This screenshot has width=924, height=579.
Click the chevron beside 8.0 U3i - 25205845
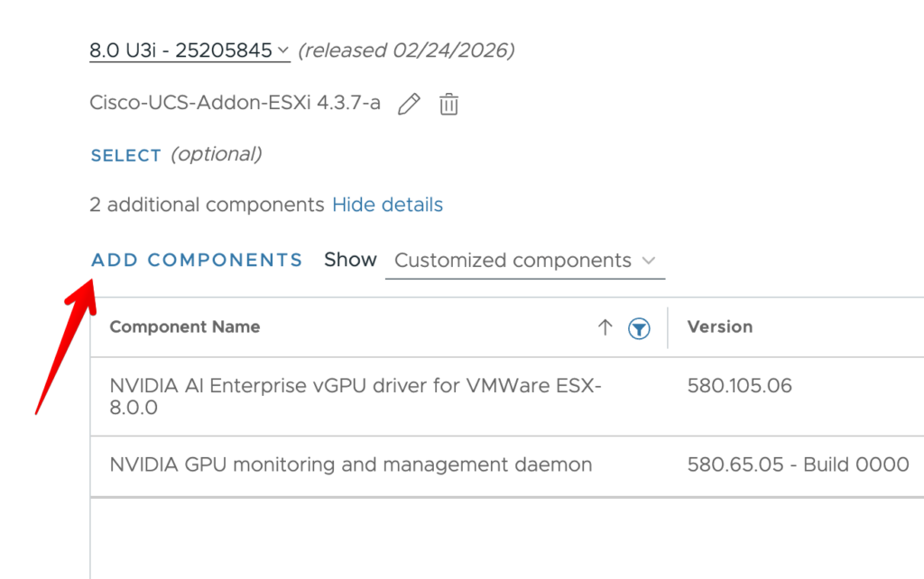pyautogui.click(x=282, y=51)
